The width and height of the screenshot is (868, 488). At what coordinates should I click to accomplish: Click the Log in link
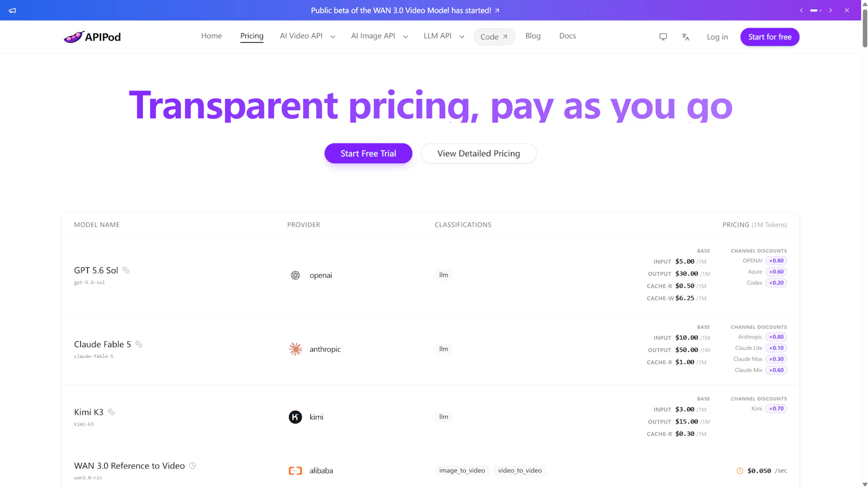coord(717,37)
